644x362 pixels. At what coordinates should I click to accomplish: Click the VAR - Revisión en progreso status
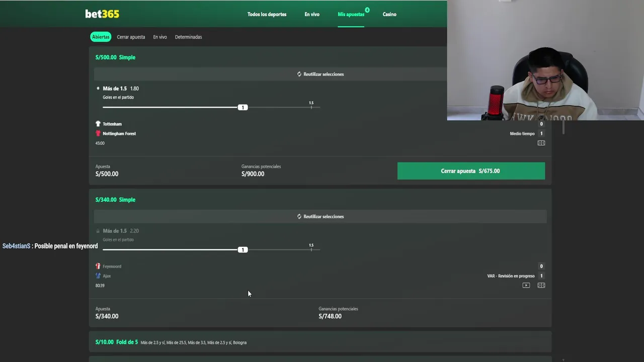point(511,276)
